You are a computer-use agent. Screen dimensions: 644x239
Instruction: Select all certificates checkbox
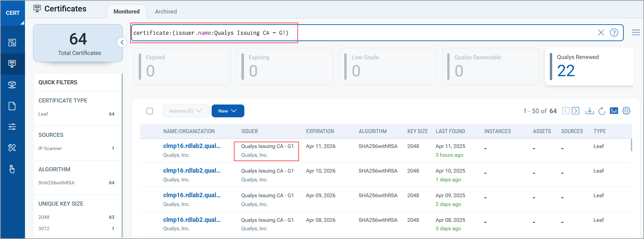coord(150,111)
